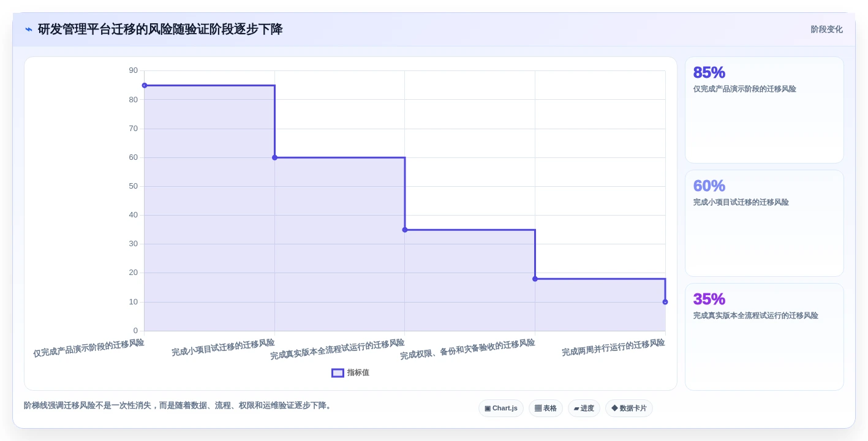Click card caption 完成小项目试迁移的迁移风险
The width and height of the screenshot is (868, 441).
741,202
